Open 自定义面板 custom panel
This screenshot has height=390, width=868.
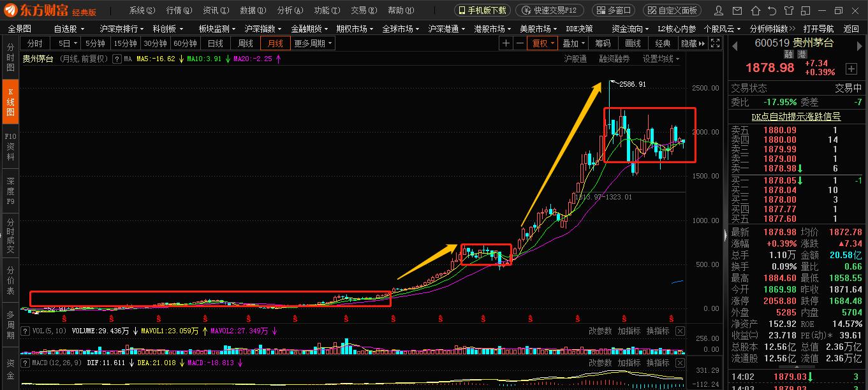pyautogui.click(x=672, y=10)
